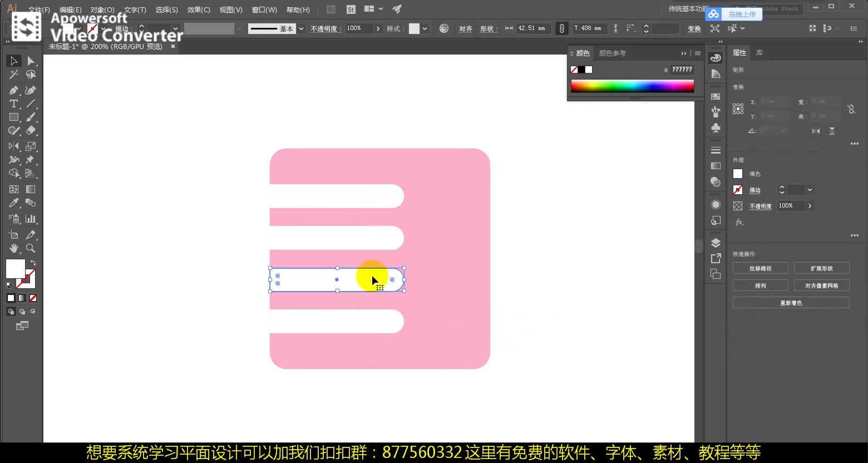Toggle constrain proportions link in Transform panel

[851, 109]
